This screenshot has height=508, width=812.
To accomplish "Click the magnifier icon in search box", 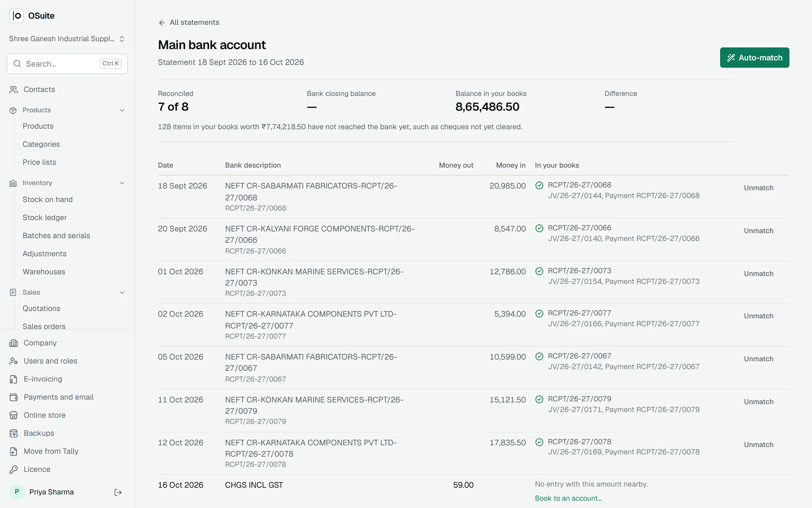I will [x=17, y=64].
